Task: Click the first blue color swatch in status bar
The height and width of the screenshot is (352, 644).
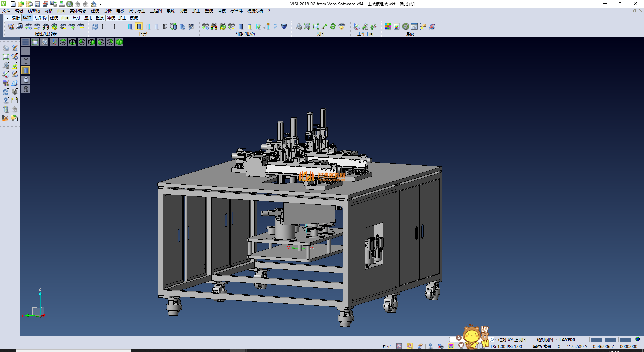Action: [x=596, y=340]
